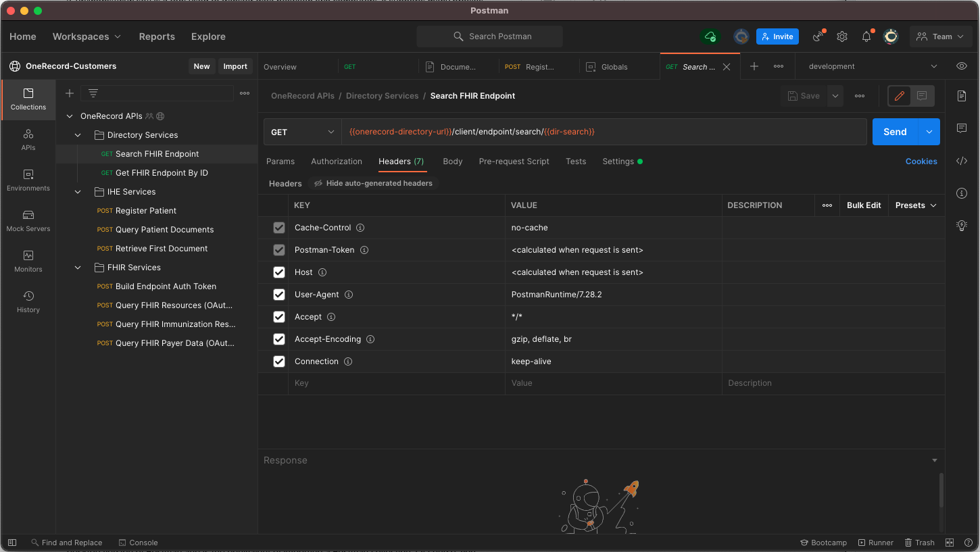
Task: Switch to build mode pencil icon
Action: tap(900, 96)
